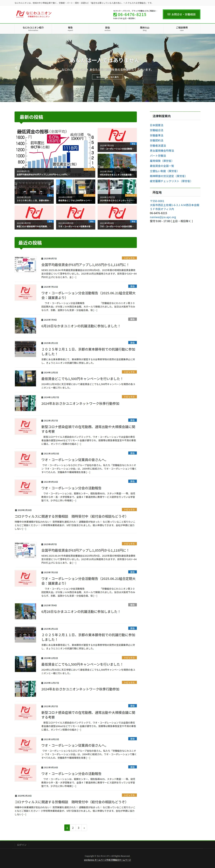Screen dimensions: 215x868
Task: Open 2025年7月15日 ワオ・コーポレーション card in 最新の投稿 grid
Action: coord(117,139)
